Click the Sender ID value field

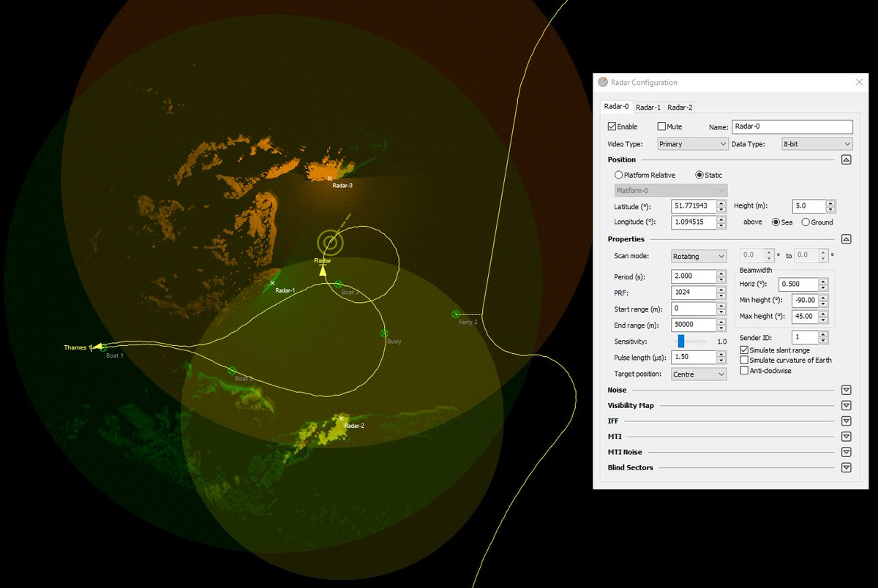point(804,337)
